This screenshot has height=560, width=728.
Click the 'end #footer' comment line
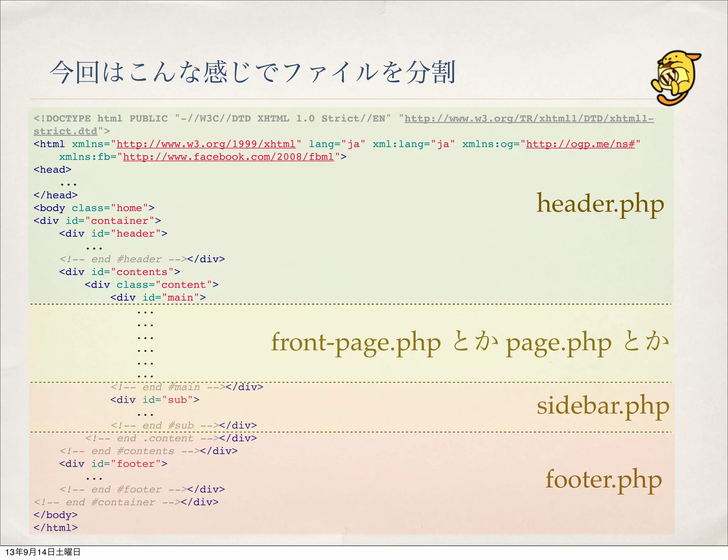coord(142,489)
